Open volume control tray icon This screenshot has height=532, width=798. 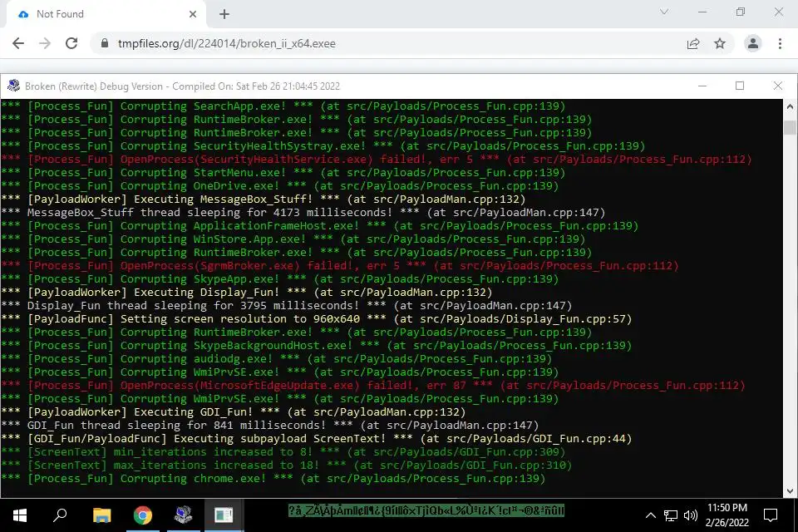point(690,515)
